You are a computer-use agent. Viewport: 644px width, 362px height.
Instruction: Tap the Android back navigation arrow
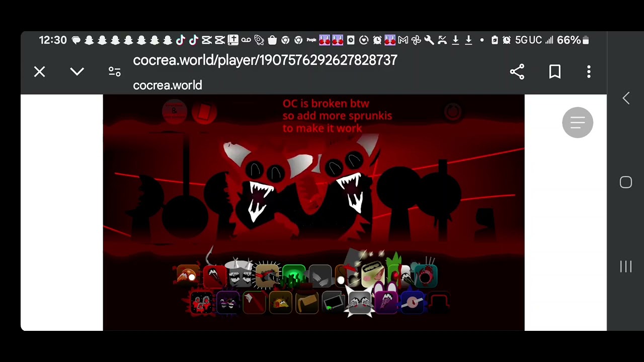point(626,98)
